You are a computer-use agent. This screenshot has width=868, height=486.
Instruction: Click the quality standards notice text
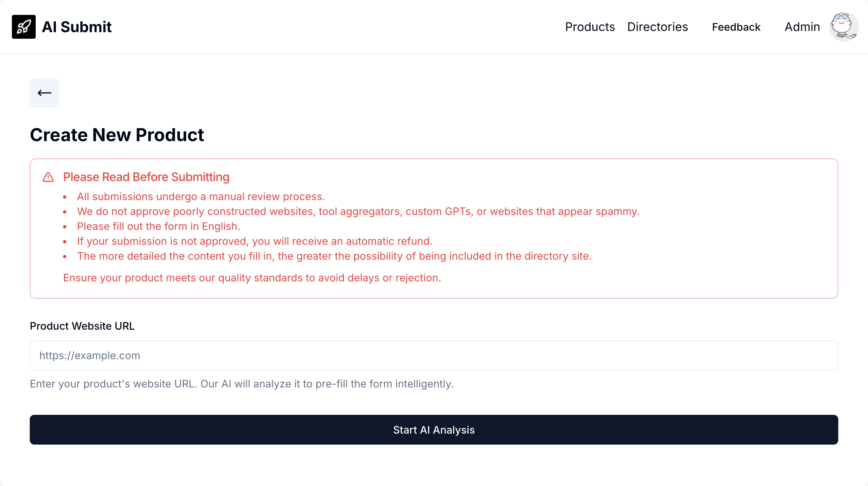[x=252, y=278]
